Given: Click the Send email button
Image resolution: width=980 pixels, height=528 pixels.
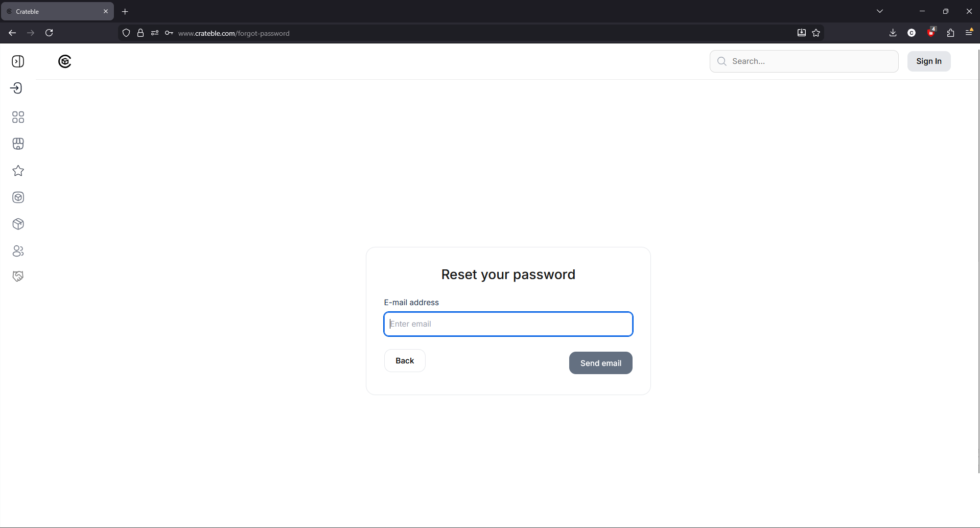Looking at the screenshot, I should tap(601, 363).
